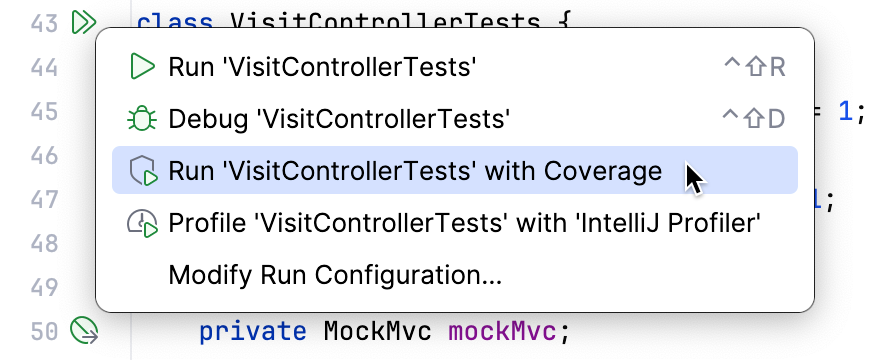Click the gutter icon beside line 50
This screenshot has width=888, height=360.
click(84, 331)
